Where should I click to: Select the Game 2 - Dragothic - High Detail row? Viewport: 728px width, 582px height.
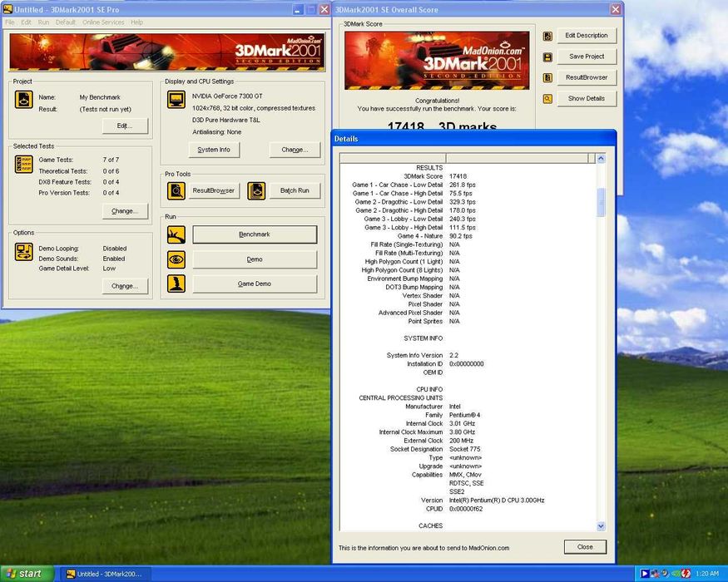[x=468, y=210]
